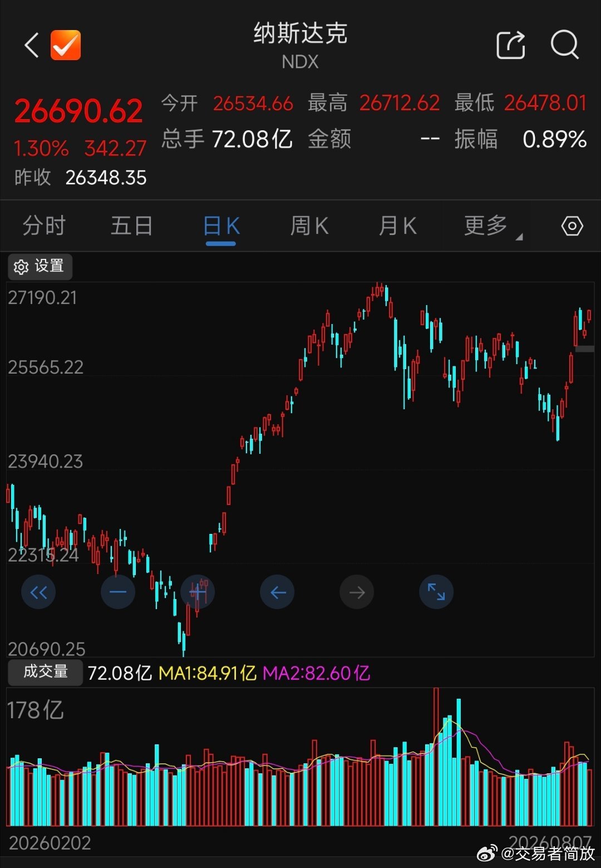Tap the current price 26690.62
Screen dimensions: 601x868
click(x=78, y=111)
